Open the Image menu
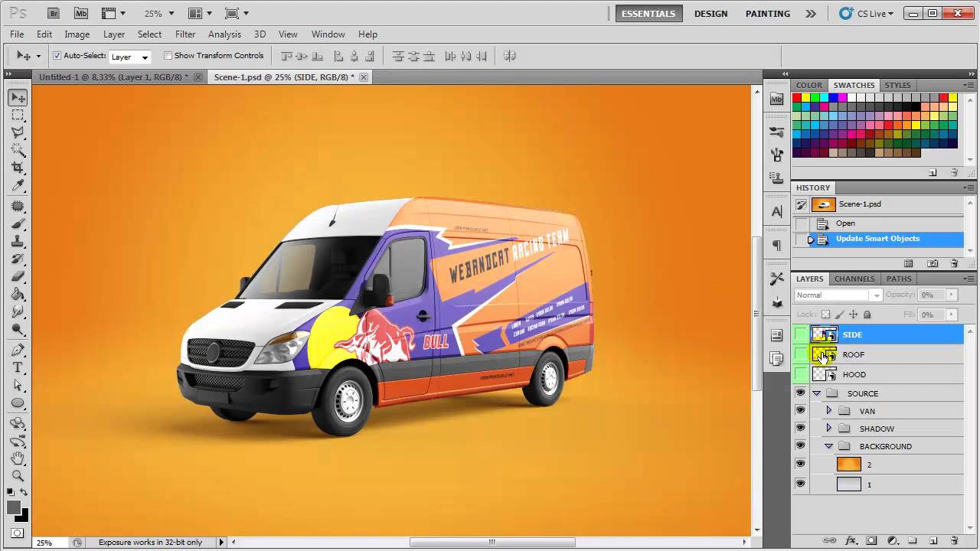The height and width of the screenshot is (551, 980). (x=77, y=34)
